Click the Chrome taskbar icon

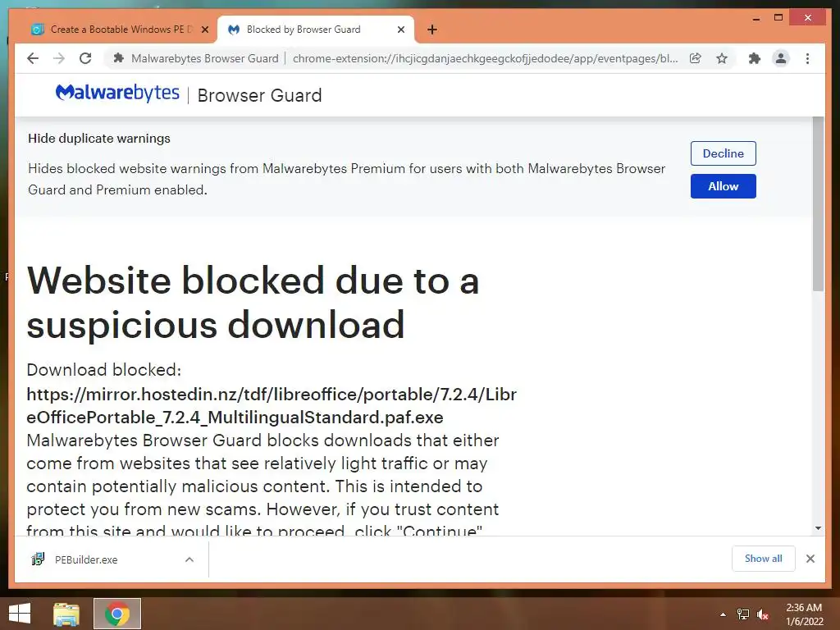[117, 614]
